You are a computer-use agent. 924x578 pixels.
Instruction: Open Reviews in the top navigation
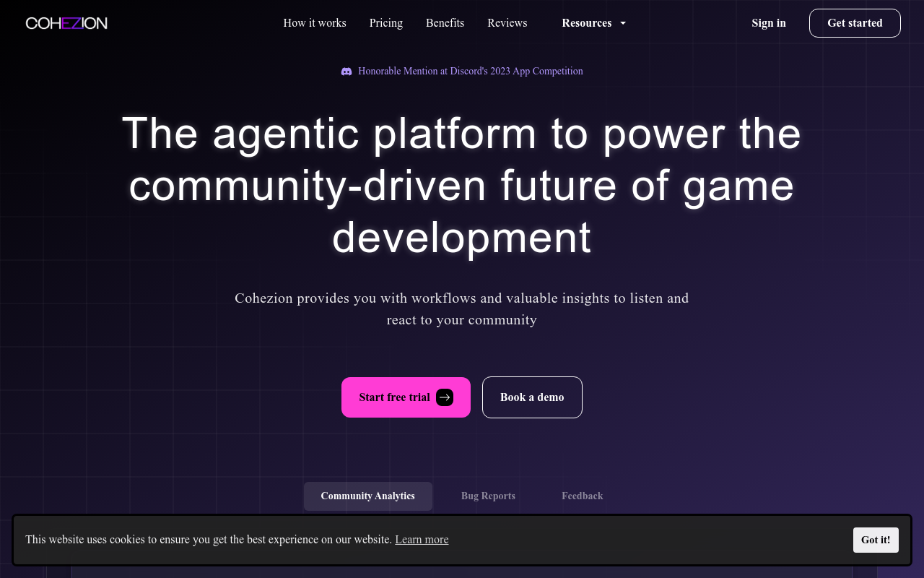507,23
